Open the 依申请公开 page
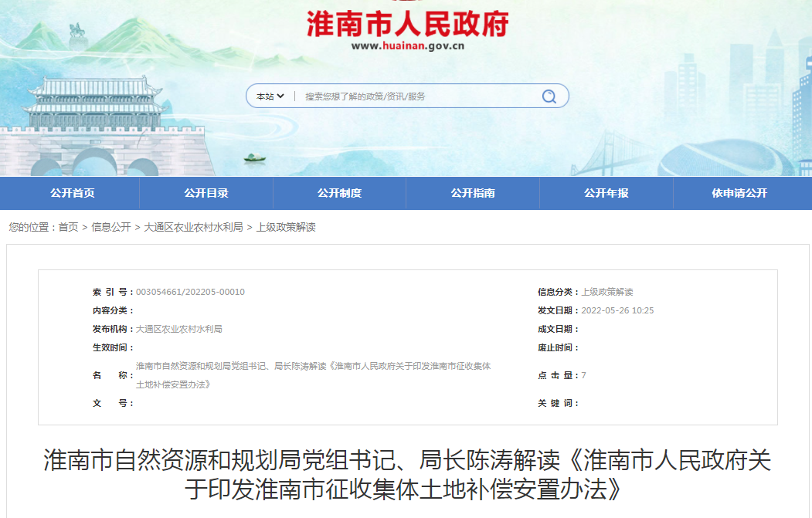The height and width of the screenshot is (518, 812). pos(742,194)
